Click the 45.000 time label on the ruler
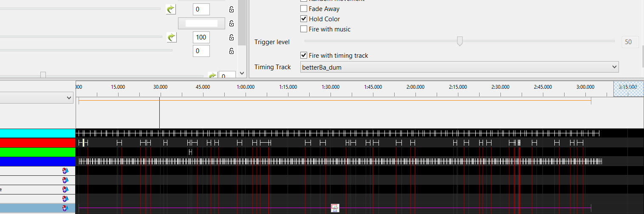 pyautogui.click(x=203, y=87)
